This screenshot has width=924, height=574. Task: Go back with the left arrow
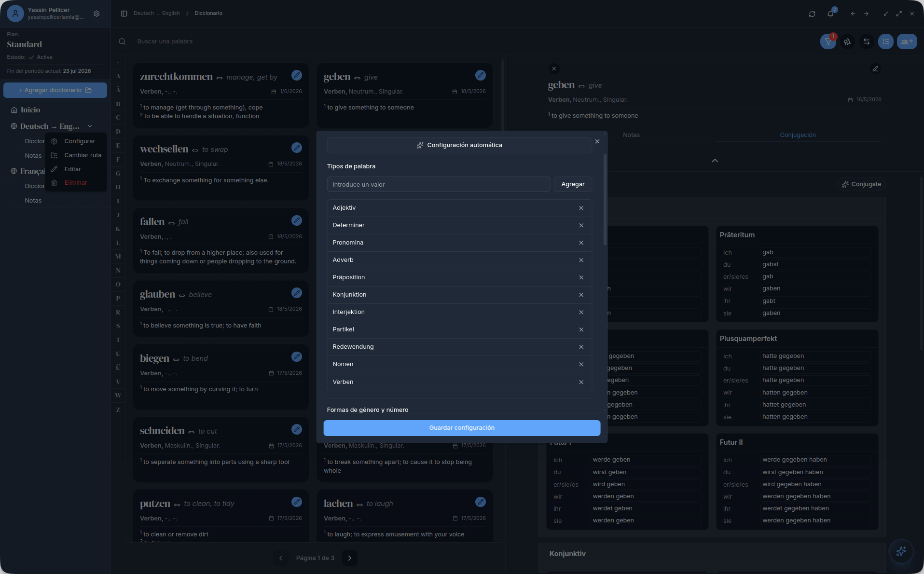[x=853, y=14]
